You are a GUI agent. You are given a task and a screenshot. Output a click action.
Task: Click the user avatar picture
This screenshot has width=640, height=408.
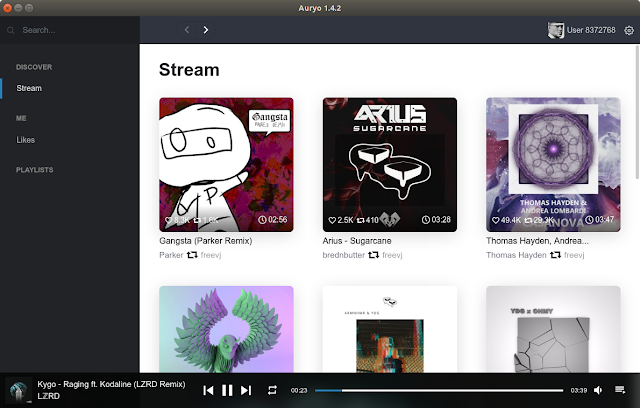(556, 30)
